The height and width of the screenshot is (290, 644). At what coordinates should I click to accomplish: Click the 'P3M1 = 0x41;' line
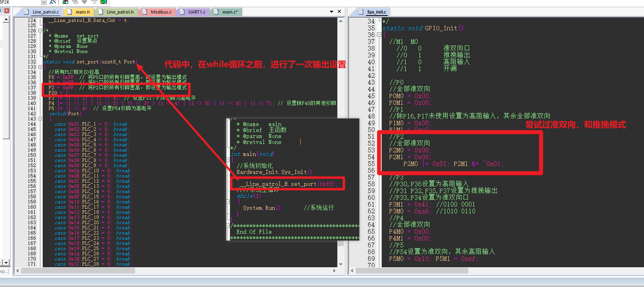click(x=432, y=204)
